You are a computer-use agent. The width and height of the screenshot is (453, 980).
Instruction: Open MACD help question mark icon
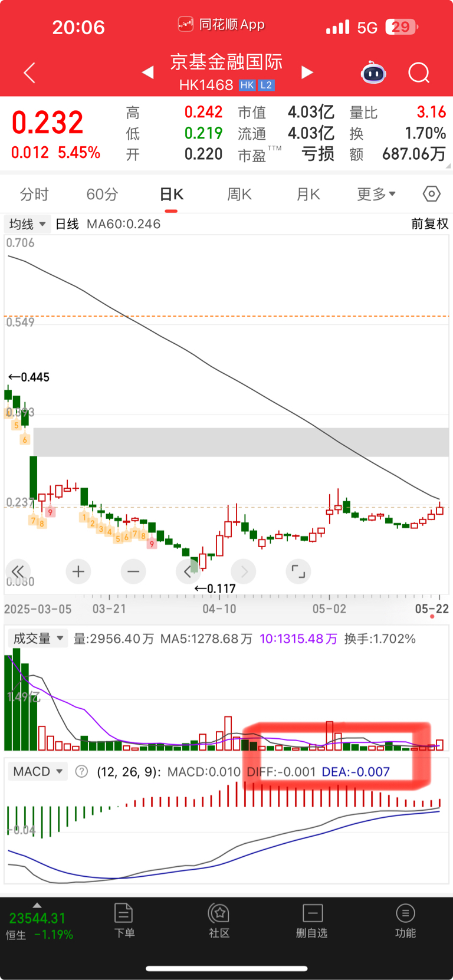coord(82,771)
